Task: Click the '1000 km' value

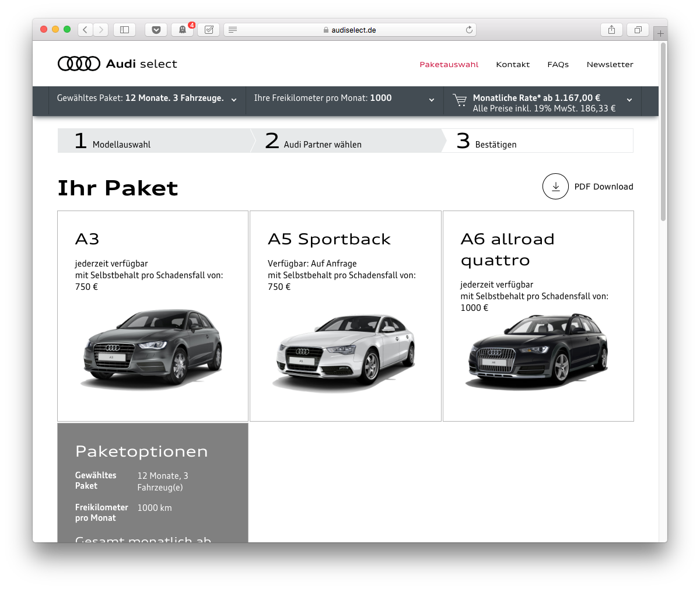Action: 155,508
